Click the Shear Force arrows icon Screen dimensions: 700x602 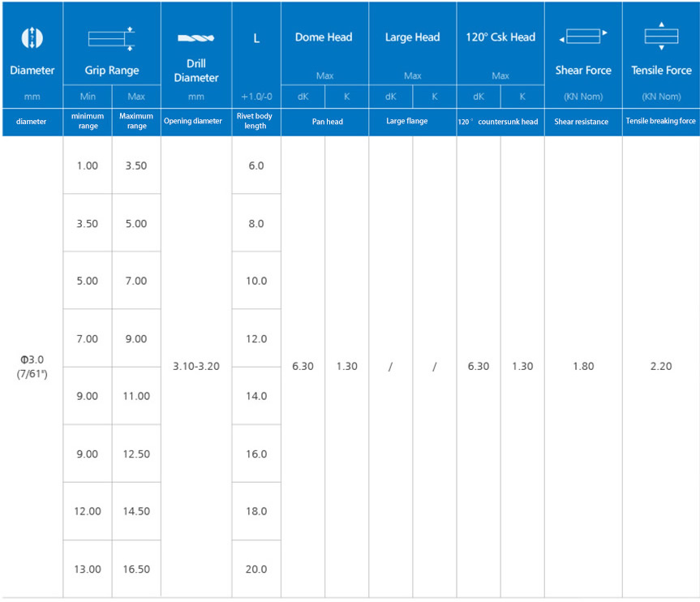click(x=582, y=37)
